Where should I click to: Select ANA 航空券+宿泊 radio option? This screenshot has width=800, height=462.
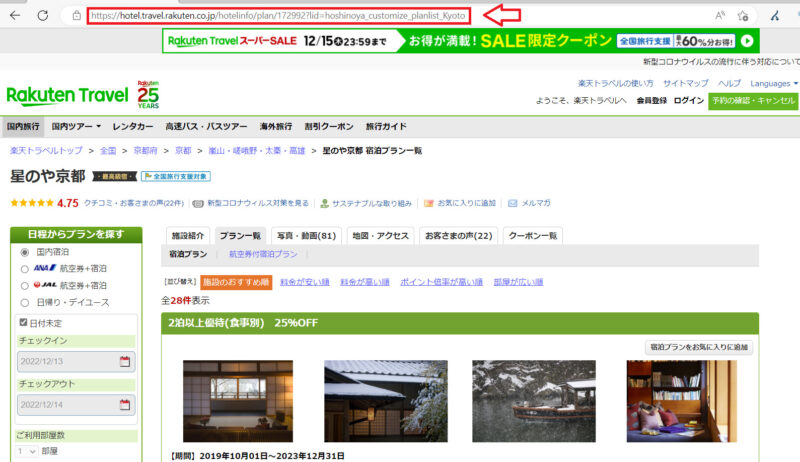pyautogui.click(x=25, y=268)
